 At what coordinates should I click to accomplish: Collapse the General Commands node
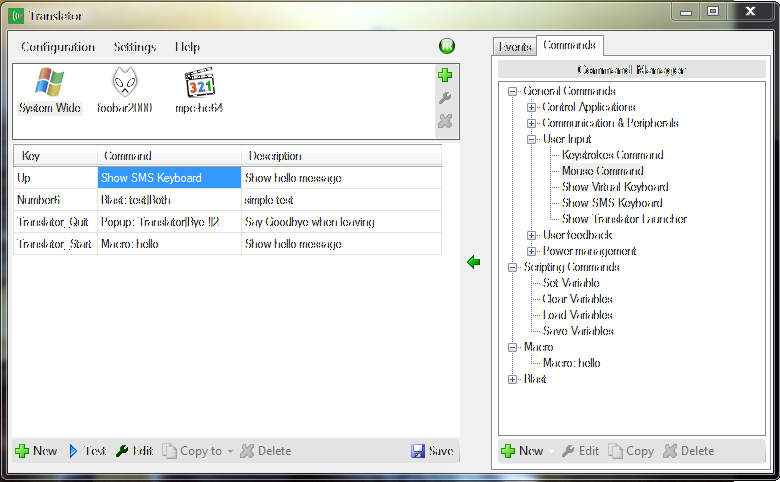pyautogui.click(x=512, y=92)
